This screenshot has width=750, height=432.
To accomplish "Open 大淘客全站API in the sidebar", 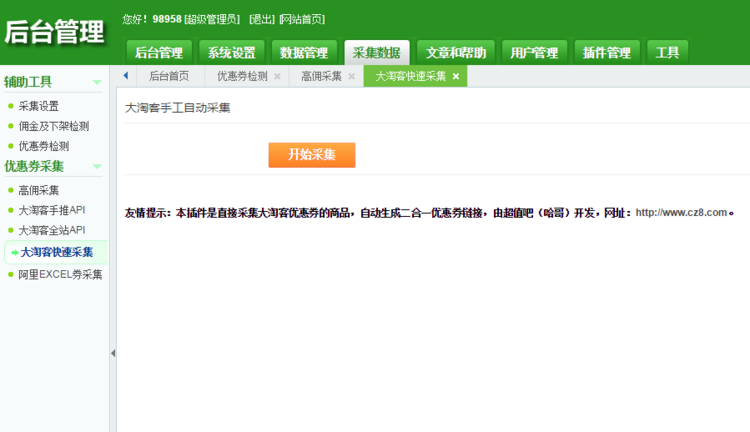I will (52, 230).
